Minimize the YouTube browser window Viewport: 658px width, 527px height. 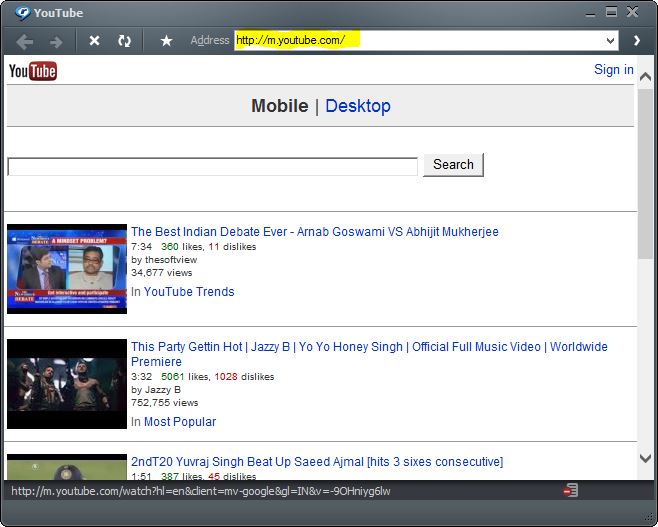pos(590,13)
